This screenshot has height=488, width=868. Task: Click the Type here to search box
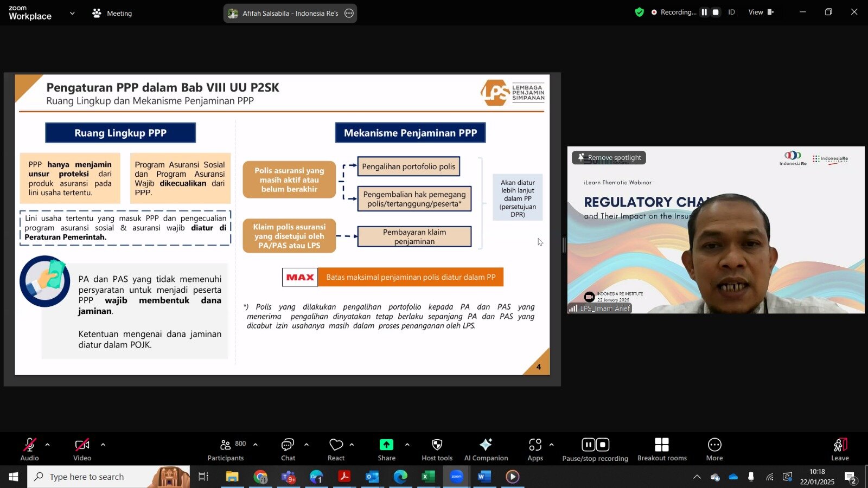tap(108, 477)
